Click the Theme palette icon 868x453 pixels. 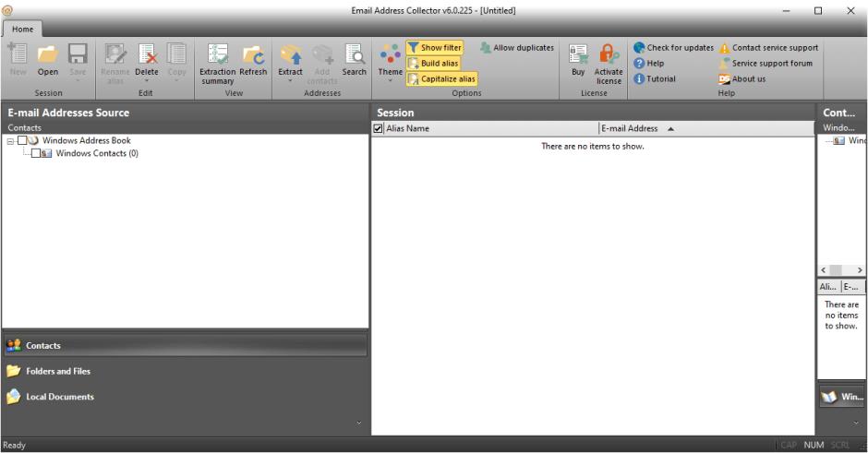click(x=391, y=54)
